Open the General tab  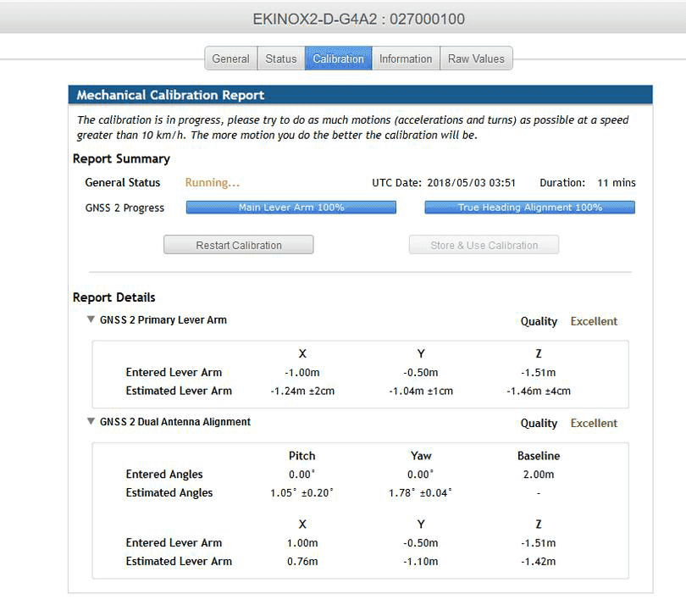(230, 58)
